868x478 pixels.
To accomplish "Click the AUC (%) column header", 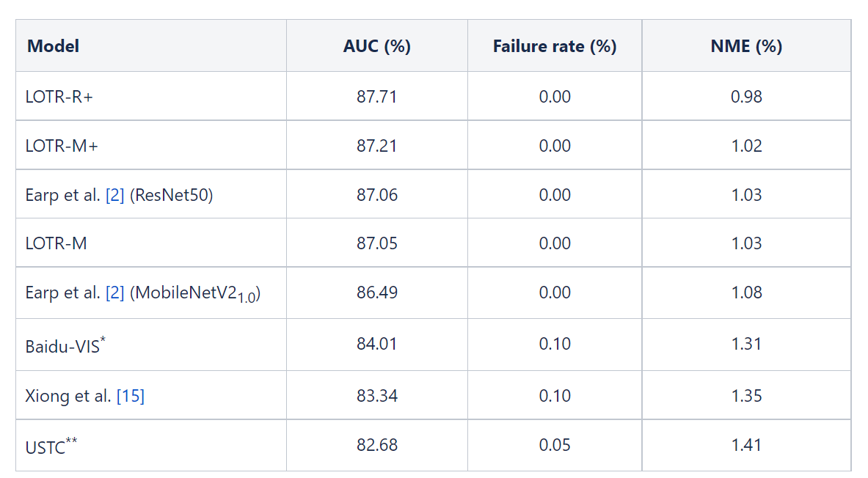I will click(376, 46).
